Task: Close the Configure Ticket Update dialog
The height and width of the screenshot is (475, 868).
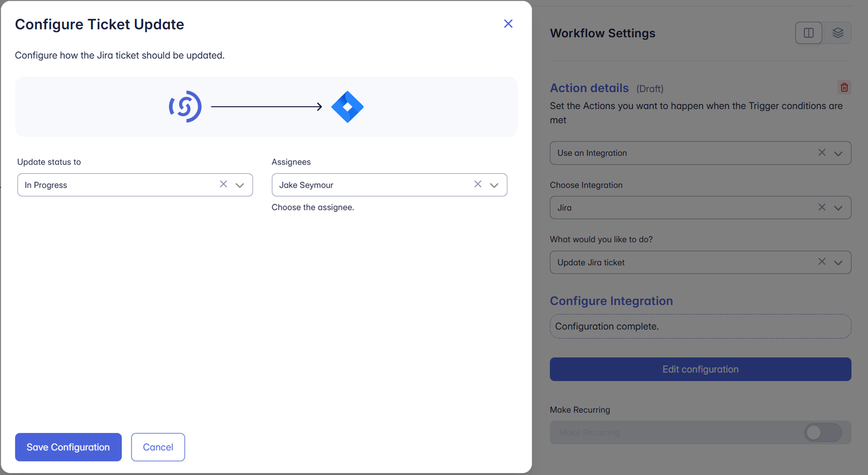Action: [508, 24]
